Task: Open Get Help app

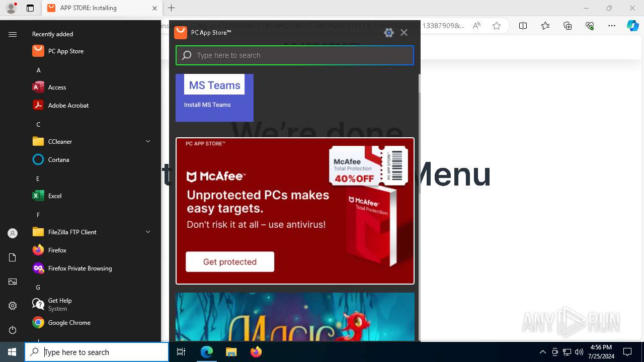Action: coord(91,304)
